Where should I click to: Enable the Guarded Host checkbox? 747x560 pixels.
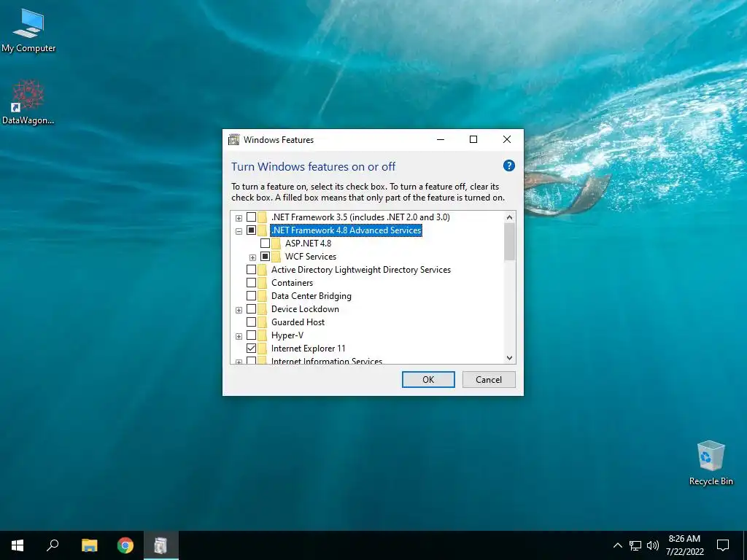pos(251,322)
